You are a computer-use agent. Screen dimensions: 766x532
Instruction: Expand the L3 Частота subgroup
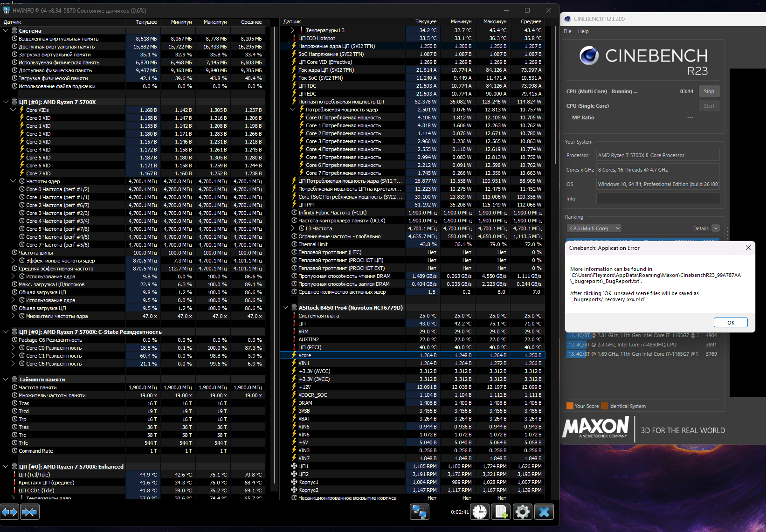(x=293, y=228)
